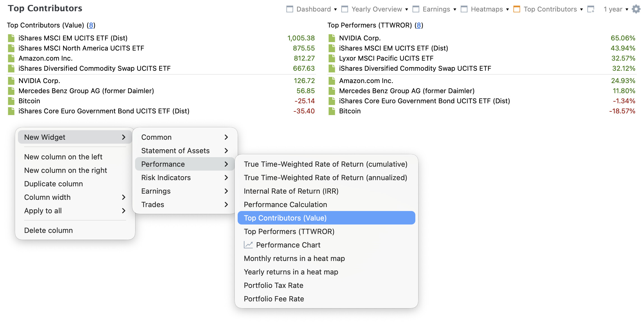Open the Dashboard tab dropdown arrow

click(x=335, y=10)
